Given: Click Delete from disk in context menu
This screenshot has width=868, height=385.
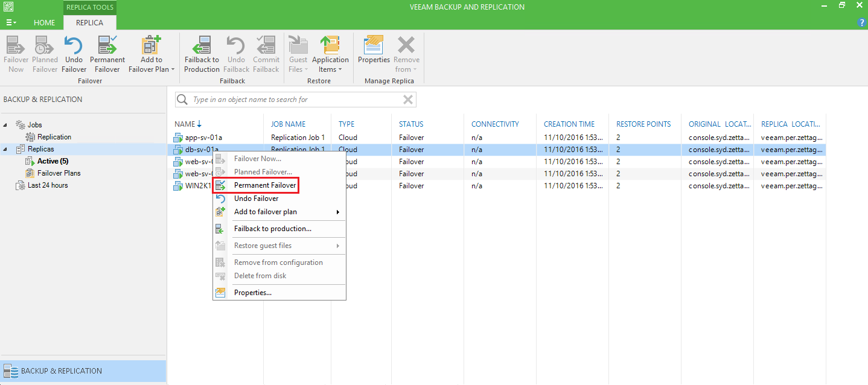Looking at the screenshot, I should [279, 276].
